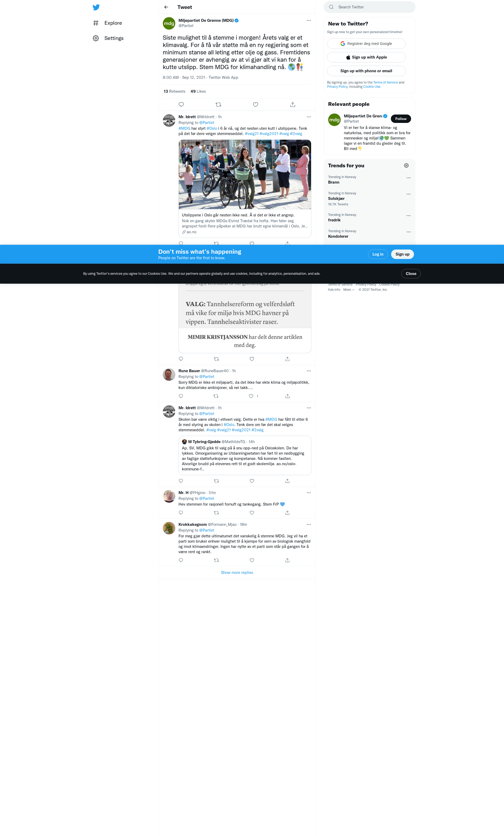The width and height of the screenshot is (504, 836).
Task: Click Show more replies
Action: [x=237, y=572]
